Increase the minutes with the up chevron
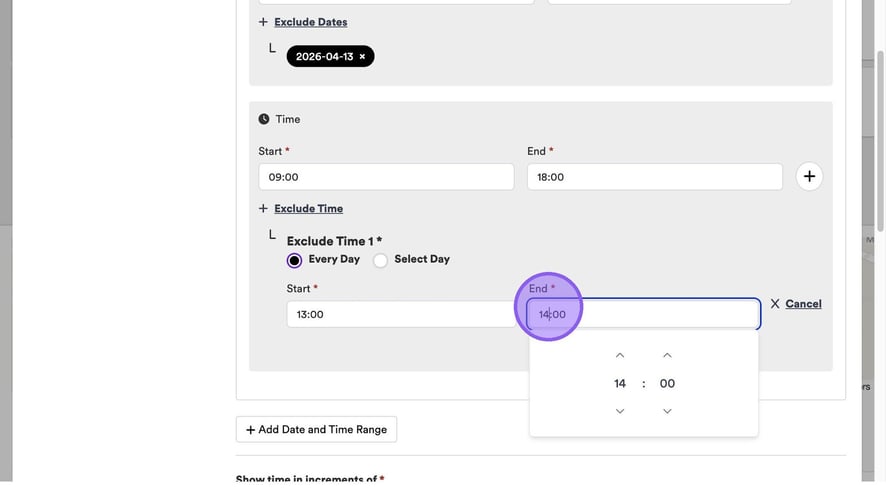 tap(667, 355)
